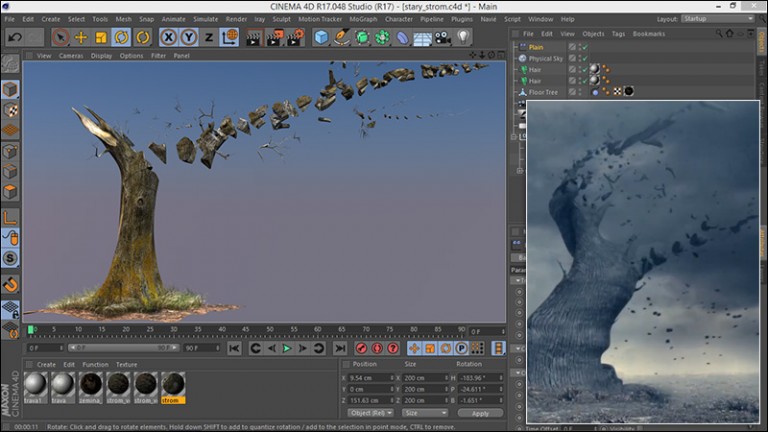The width and height of the screenshot is (768, 432).
Task: Toggle X axis lock
Action: point(168,37)
